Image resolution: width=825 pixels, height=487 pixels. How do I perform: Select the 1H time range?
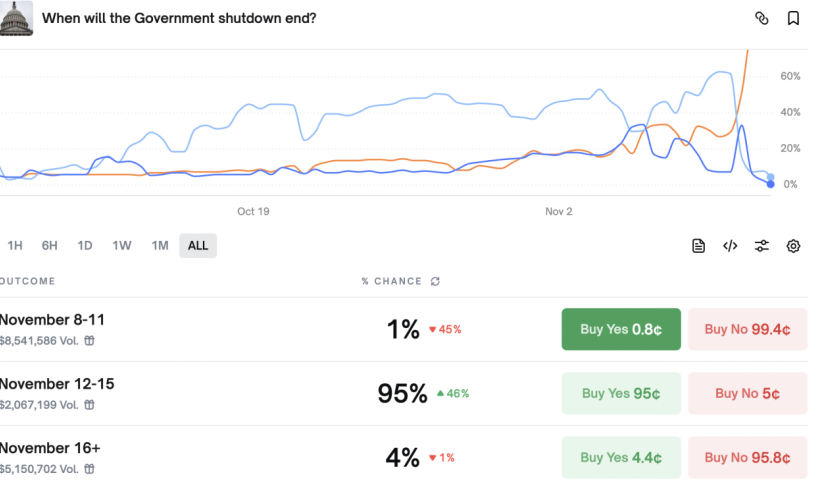(x=15, y=246)
